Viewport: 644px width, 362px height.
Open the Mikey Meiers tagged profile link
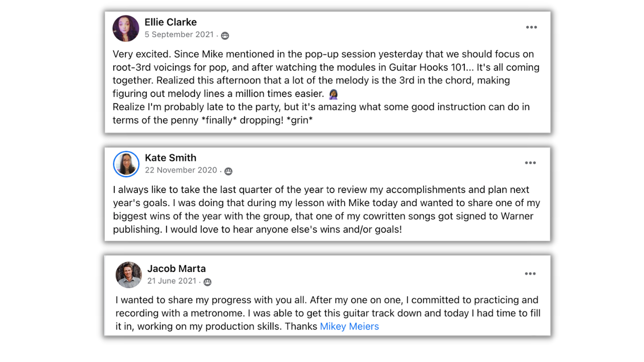coord(349,326)
